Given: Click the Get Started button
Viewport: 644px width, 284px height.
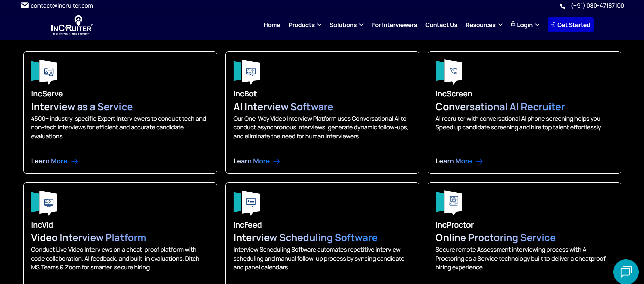Looking at the screenshot, I should point(570,25).
